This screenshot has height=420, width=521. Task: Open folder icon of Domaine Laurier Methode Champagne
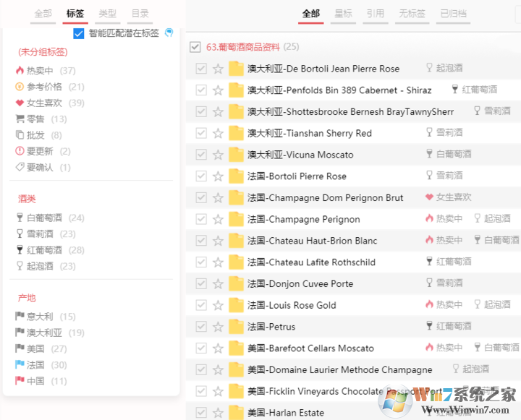tap(236, 369)
